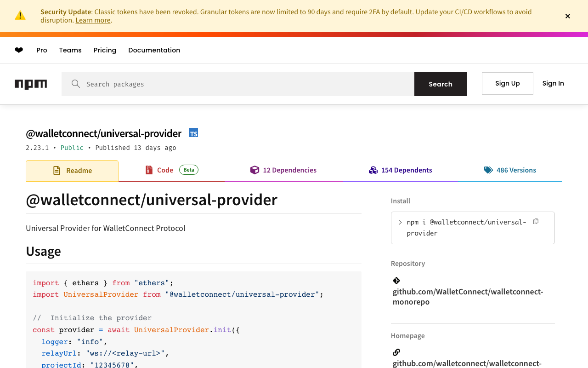Open the Pro menu item
Screen dimensions: 588x368
[42, 50]
